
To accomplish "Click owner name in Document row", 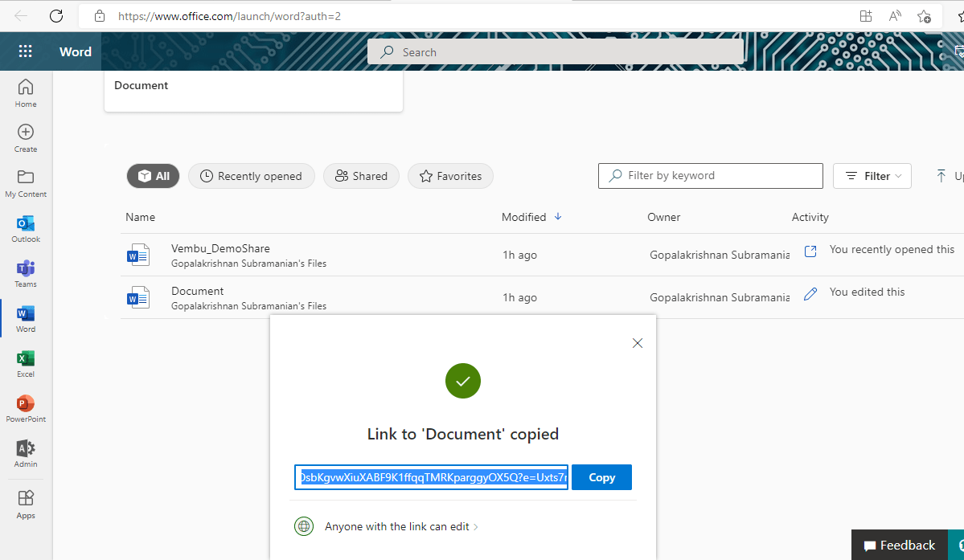I will (720, 297).
